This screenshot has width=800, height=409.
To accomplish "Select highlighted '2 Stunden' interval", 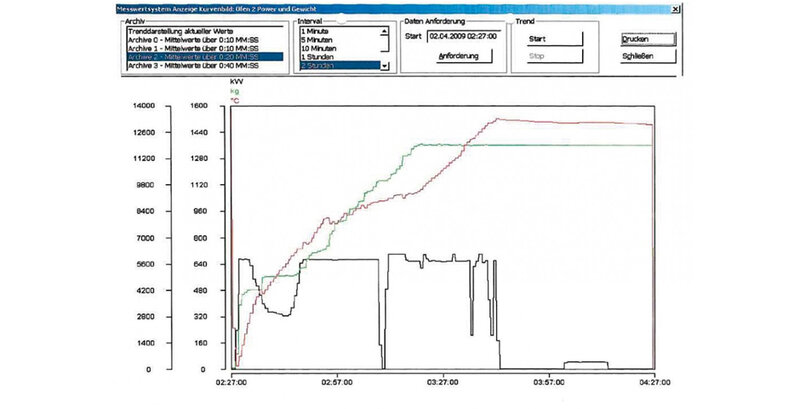I will click(x=320, y=66).
